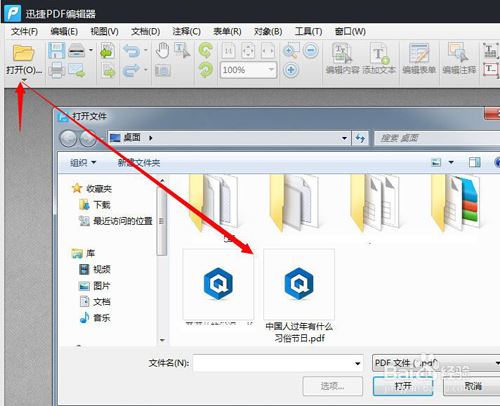Expand the file name combo box arrow
Screen dimensions: 500x406
pyautogui.click(x=357, y=363)
